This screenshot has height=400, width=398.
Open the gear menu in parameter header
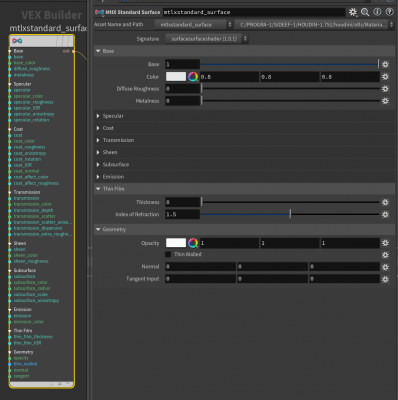(x=353, y=12)
